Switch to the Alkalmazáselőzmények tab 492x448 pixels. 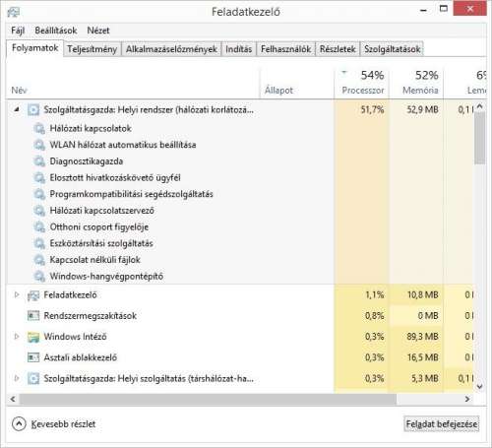pos(171,49)
